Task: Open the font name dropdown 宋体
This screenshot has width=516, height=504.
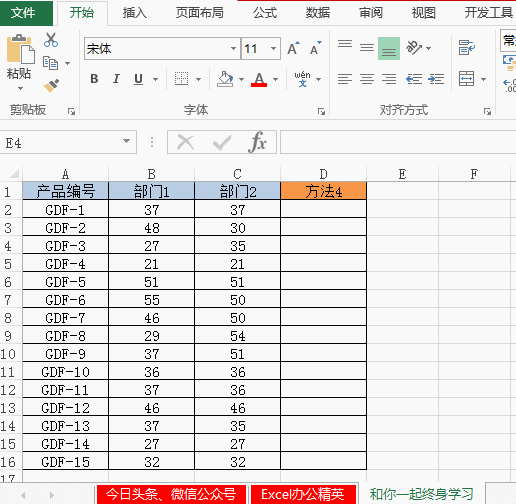Action: [x=233, y=49]
